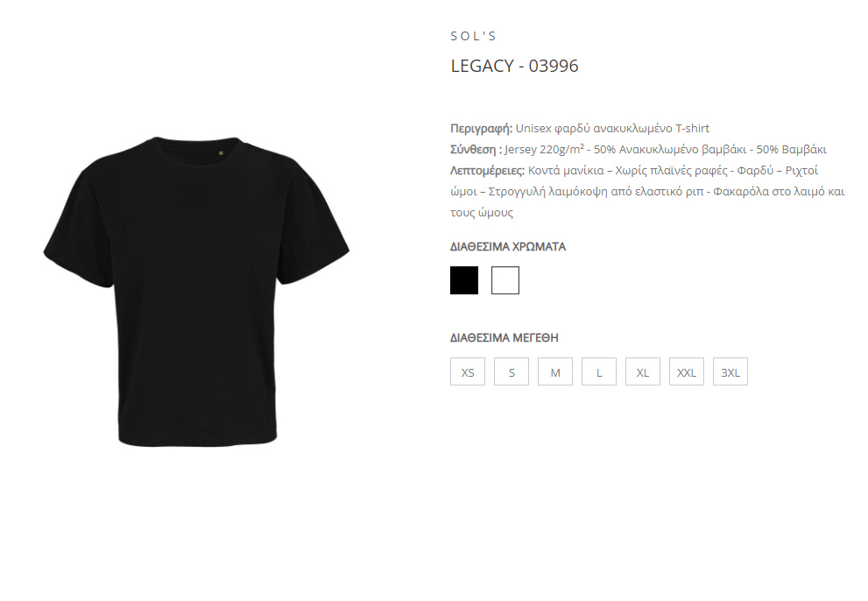Screen dimensions: 868x601
Task: Choose the 3XL size box
Action: 730,371
